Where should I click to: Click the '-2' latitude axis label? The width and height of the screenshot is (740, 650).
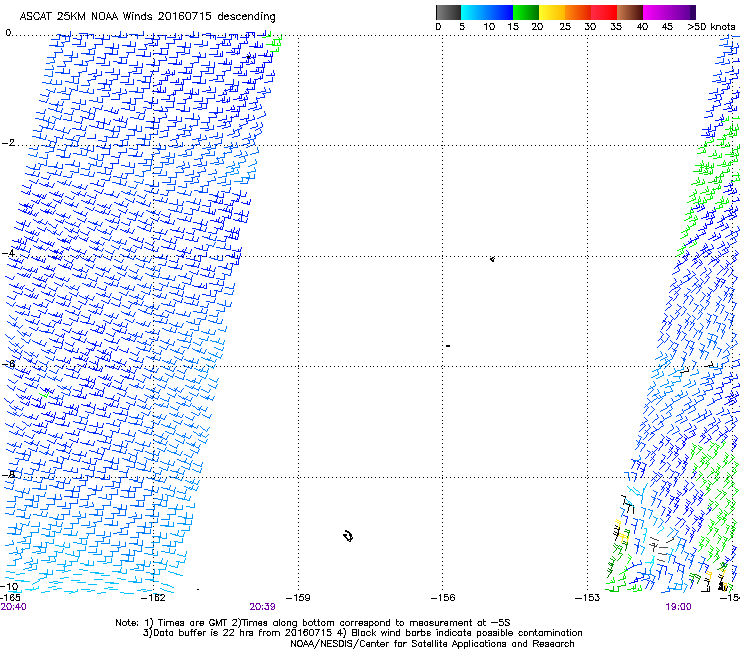click(8, 143)
